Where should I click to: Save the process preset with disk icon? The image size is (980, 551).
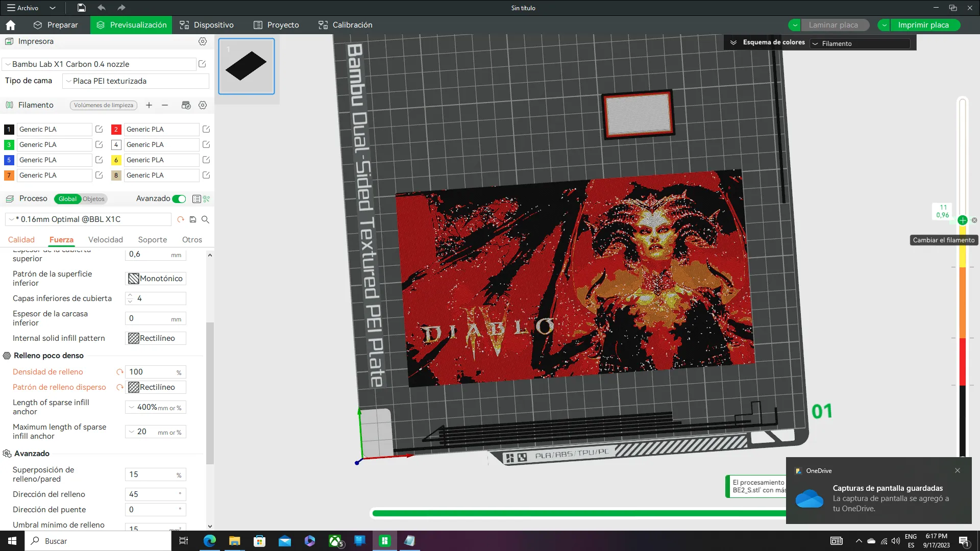(192, 219)
